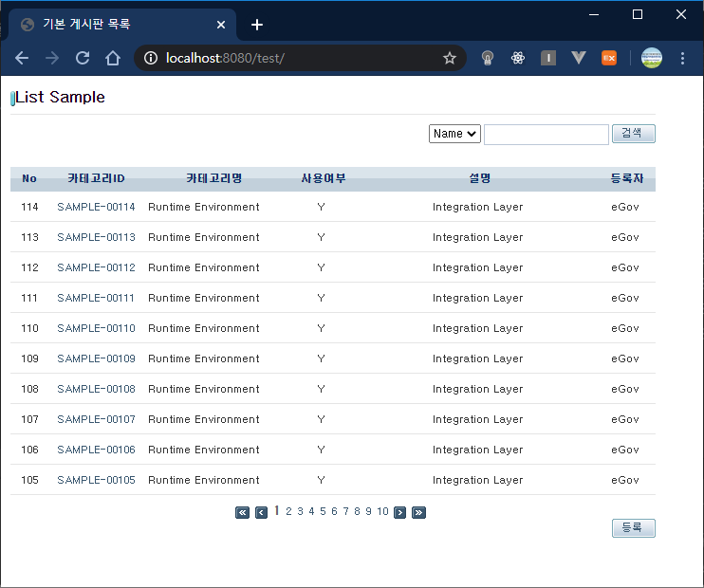This screenshot has width=704, height=588.
Task: Click Integration Layer in row 110
Action: [x=478, y=328]
